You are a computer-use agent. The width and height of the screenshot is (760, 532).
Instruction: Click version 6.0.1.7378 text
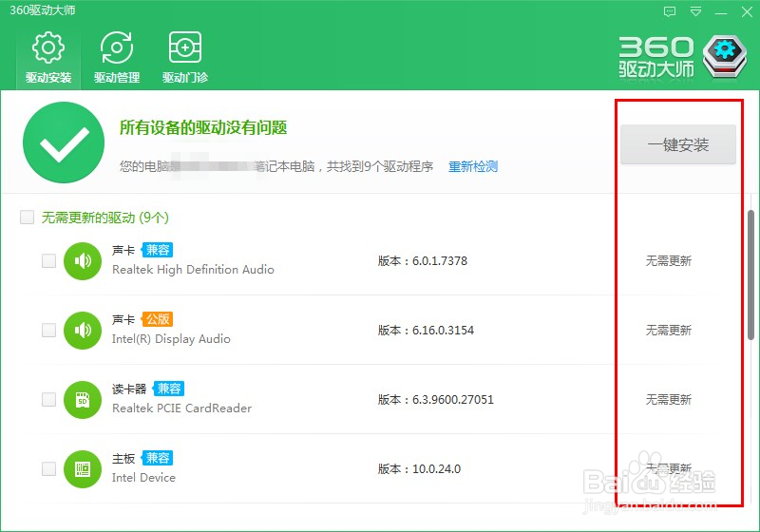pyautogui.click(x=423, y=260)
